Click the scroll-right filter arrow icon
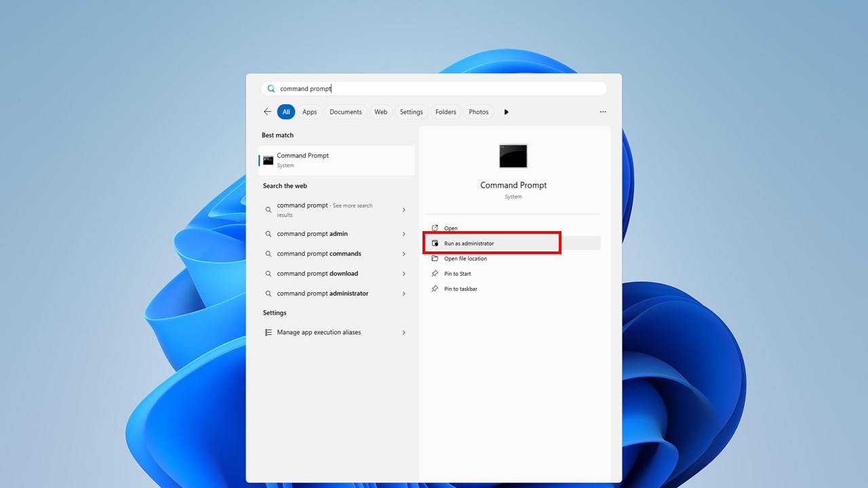The height and width of the screenshot is (488, 868). point(506,112)
